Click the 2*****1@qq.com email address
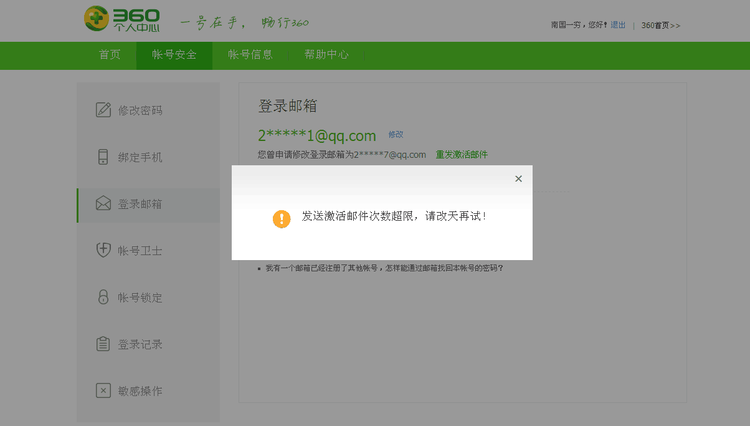Viewport: 750px width, 426px height. click(317, 136)
